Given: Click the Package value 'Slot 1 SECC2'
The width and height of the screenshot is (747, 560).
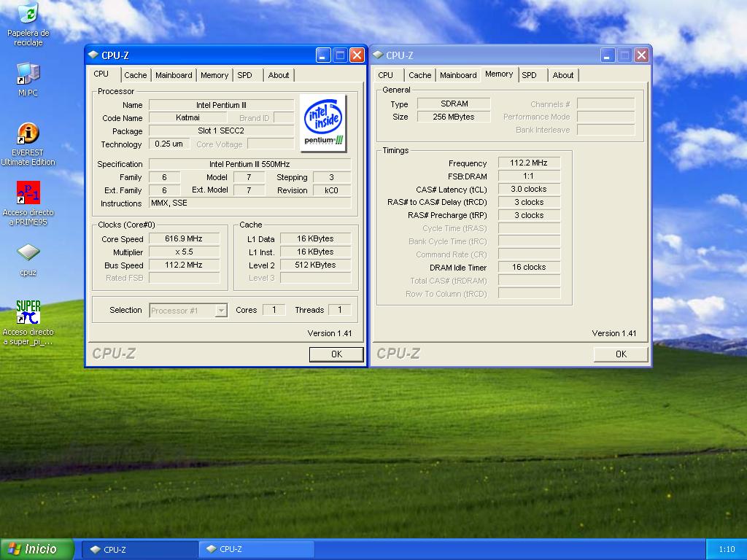Looking at the screenshot, I should (221, 131).
